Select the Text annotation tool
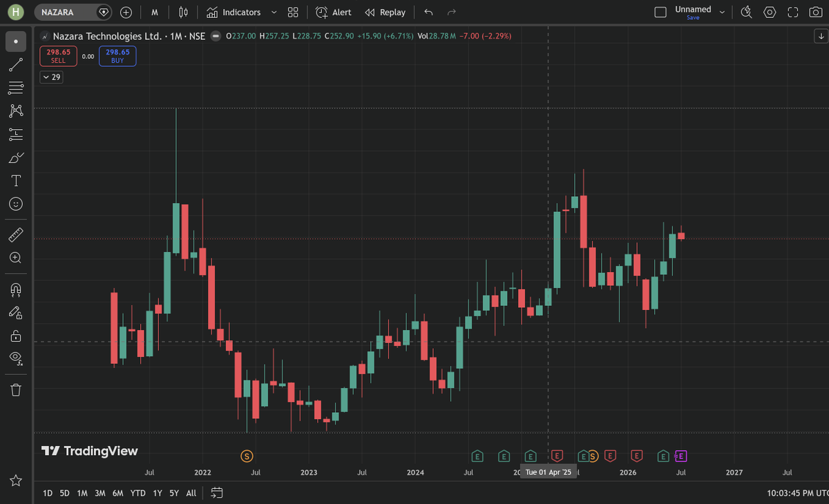Screen dimensions: 829x504 pos(16,181)
